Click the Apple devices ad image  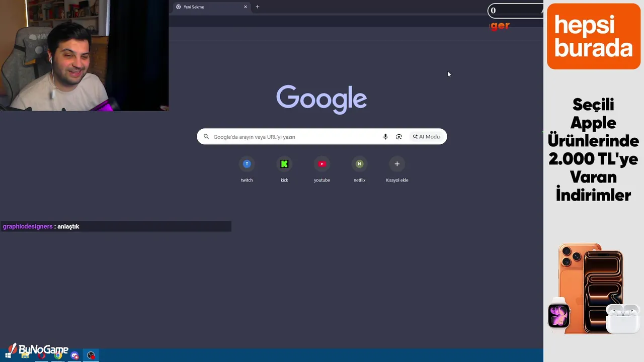click(x=594, y=289)
